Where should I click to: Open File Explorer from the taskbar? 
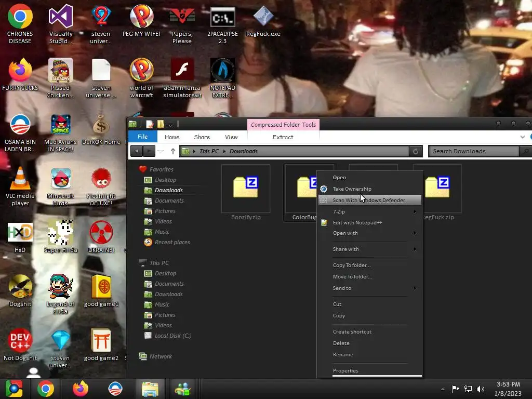(x=150, y=389)
